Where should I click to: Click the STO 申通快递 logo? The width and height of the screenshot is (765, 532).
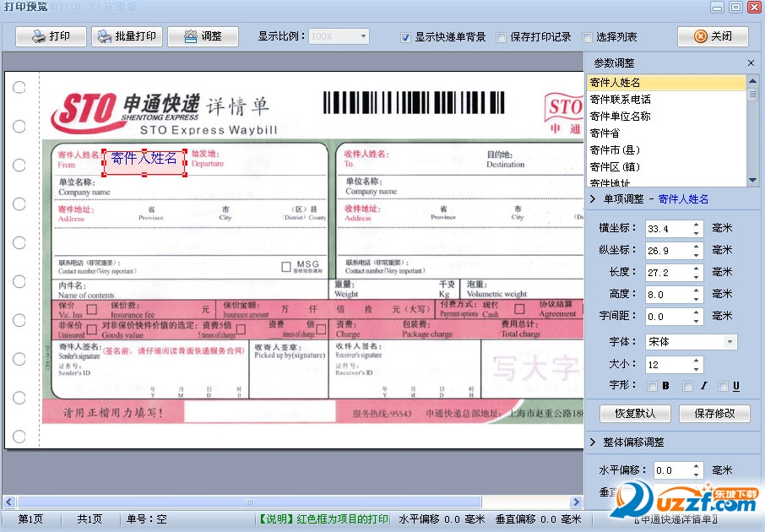click(x=125, y=112)
